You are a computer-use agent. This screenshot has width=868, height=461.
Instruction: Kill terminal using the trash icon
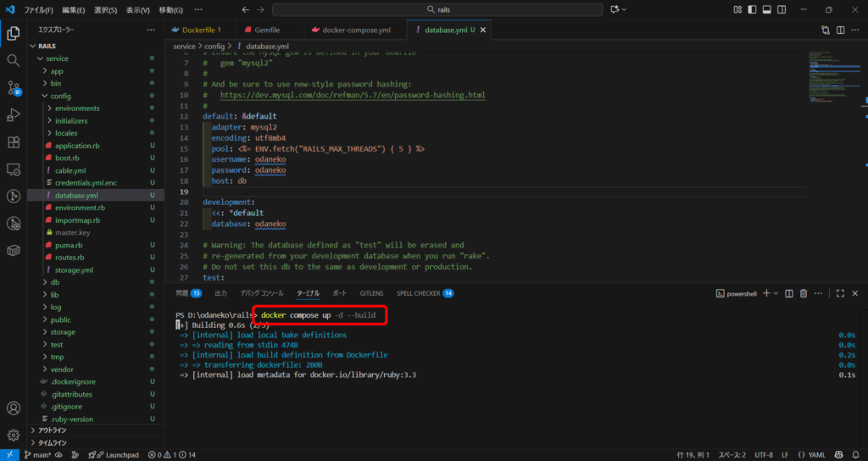803,293
